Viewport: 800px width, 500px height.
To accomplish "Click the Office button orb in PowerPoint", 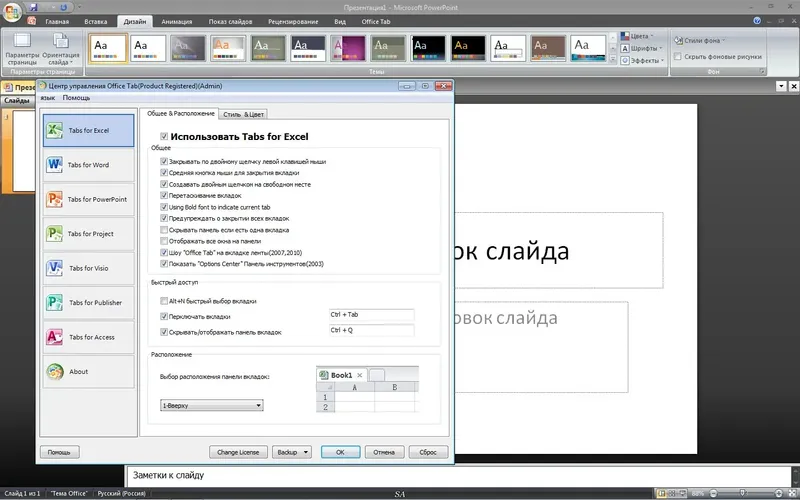I will tap(12, 12).
